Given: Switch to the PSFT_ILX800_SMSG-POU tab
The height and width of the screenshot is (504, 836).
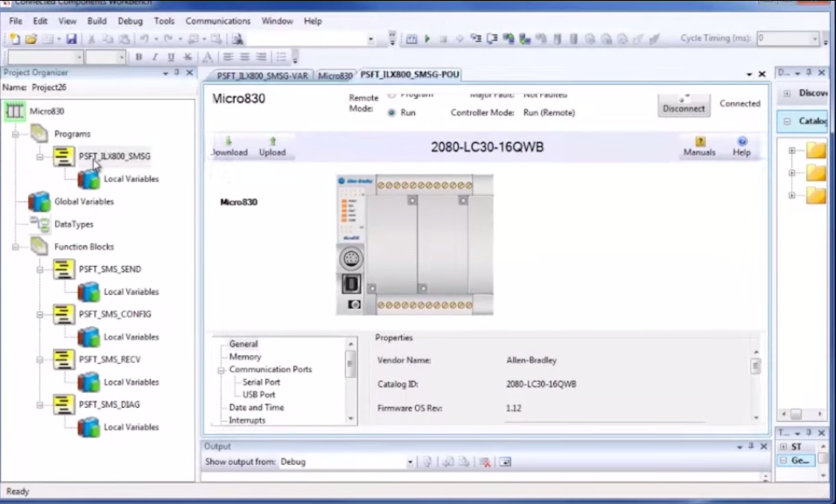Looking at the screenshot, I should click(410, 74).
